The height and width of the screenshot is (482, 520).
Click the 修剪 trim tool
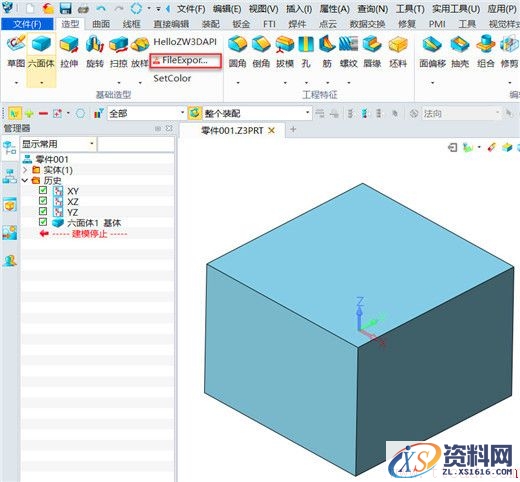[x=509, y=52]
